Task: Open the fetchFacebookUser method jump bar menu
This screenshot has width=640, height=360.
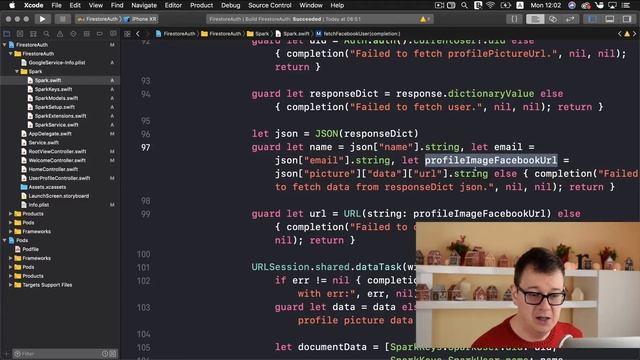Action: 358,34
